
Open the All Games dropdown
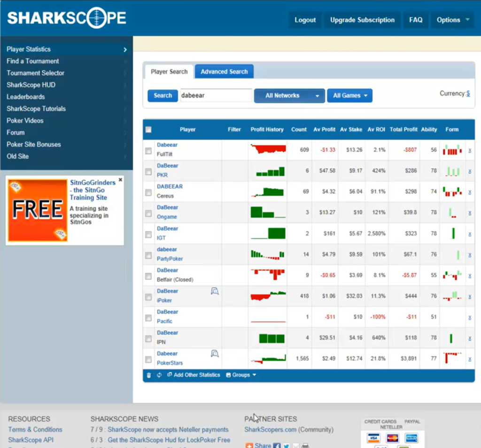349,95
